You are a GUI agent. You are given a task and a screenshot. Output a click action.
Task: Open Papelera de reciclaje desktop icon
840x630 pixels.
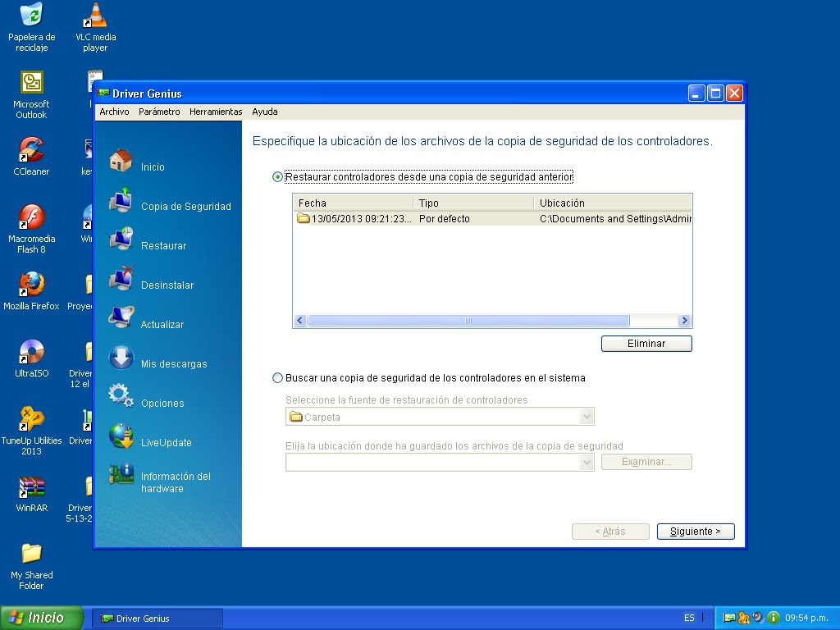(x=32, y=15)
